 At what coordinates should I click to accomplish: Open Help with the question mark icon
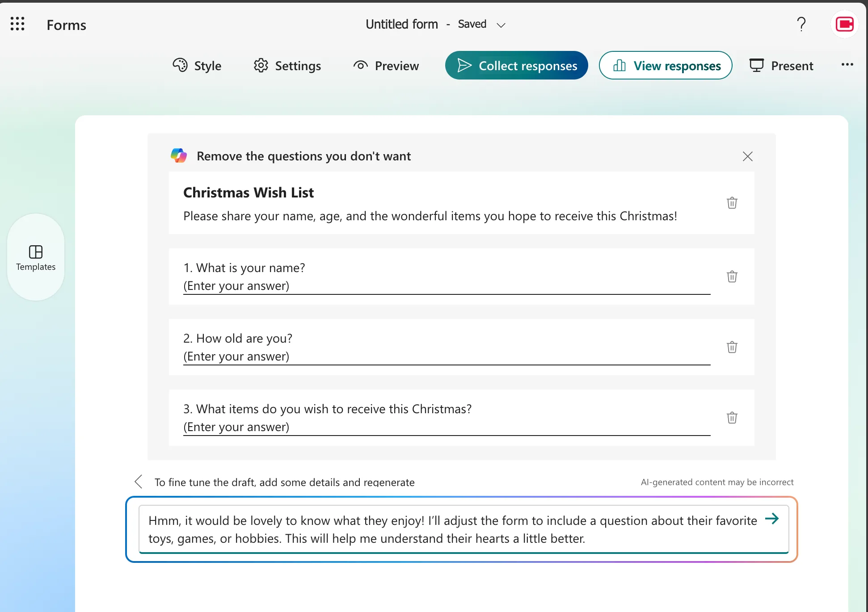801,24
